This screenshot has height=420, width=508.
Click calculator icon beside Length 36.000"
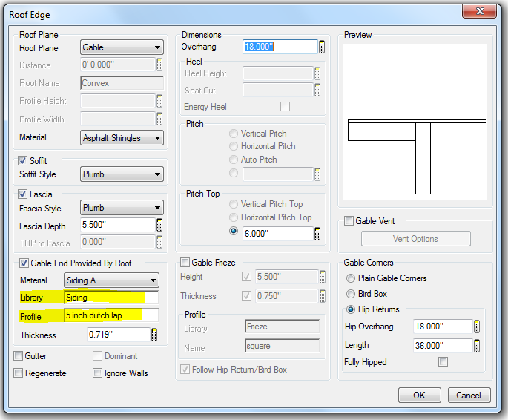(x=477, y=346)
